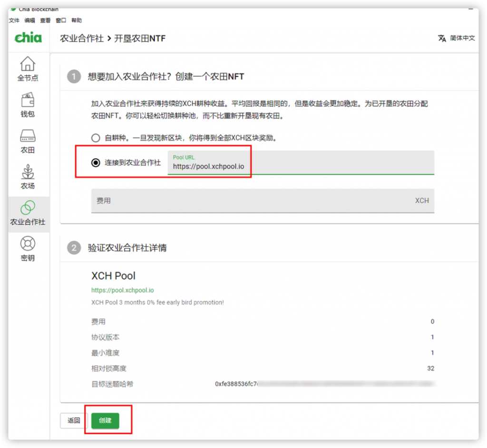487x448 pixels.
Task: Open the 简体中文 language selector
Action: (462, 38)
